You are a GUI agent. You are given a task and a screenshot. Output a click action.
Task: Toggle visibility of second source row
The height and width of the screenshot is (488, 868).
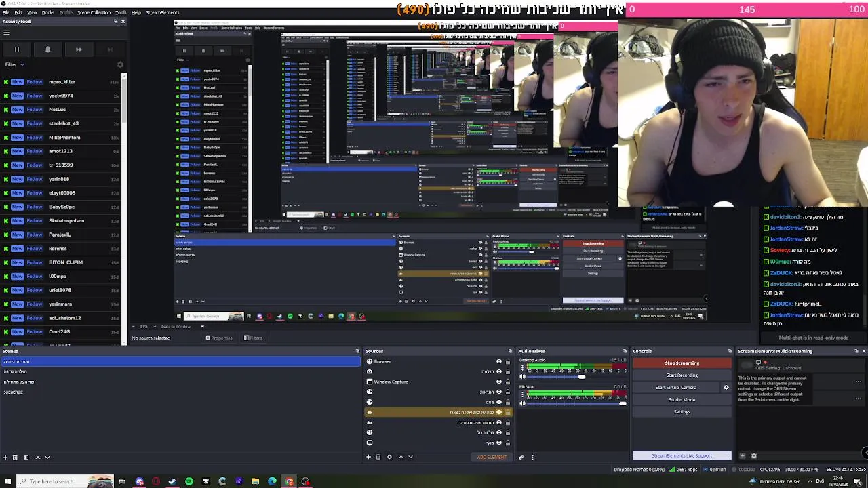tap(499, 371)
